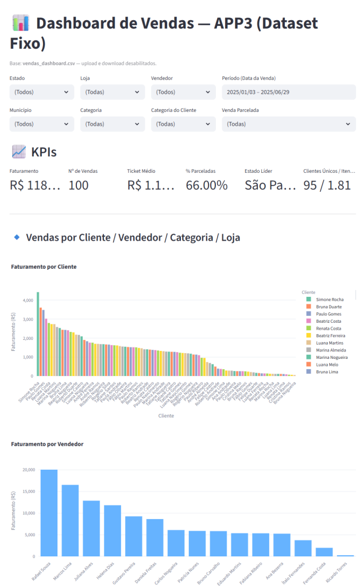364x588 pixels.
Task: Click the Período date range field
Action: [289, 92]
